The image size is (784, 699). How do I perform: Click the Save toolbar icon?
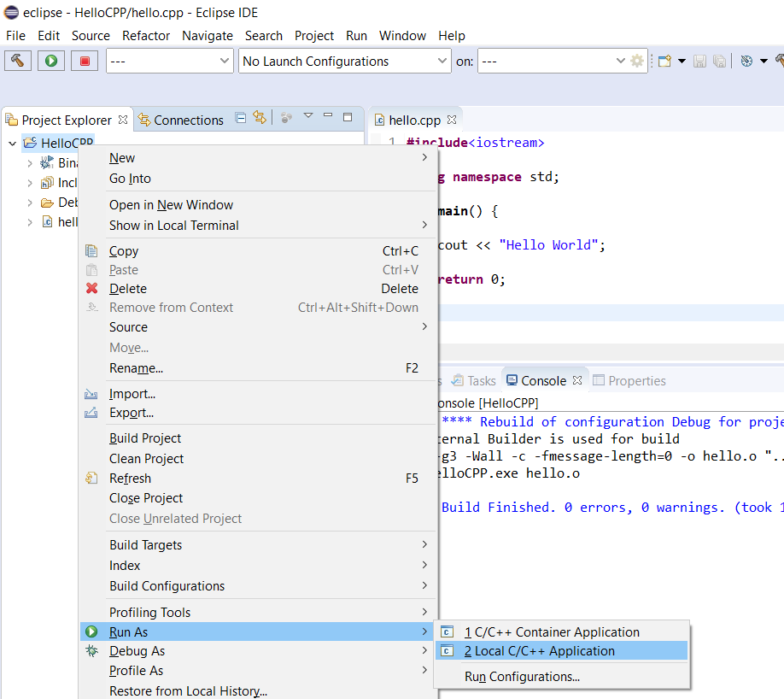pos(700,61)
